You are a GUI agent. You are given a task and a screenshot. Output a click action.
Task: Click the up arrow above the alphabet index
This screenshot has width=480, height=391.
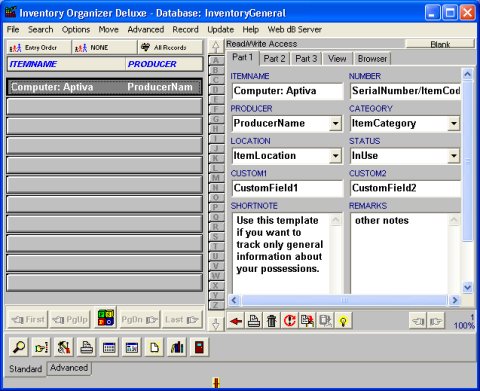(x=216, y=46)
